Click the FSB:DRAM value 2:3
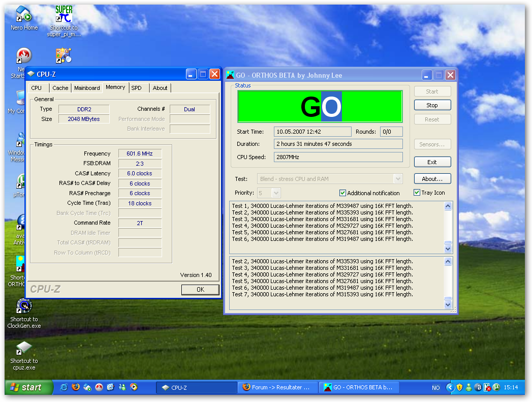This screenshot has width=532, height=402. click(x=140, y=164)
